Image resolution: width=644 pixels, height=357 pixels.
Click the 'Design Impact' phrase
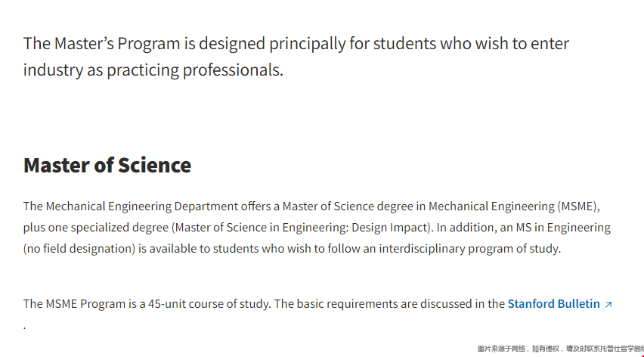pos(395,227)
